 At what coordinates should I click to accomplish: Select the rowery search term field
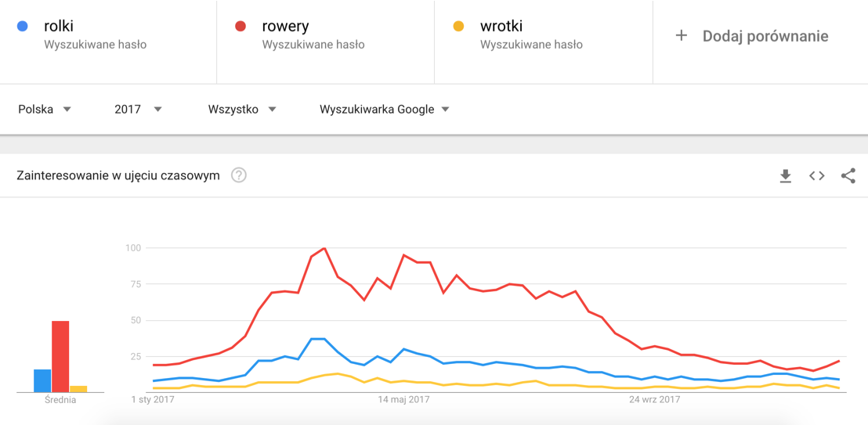(326, 41)
